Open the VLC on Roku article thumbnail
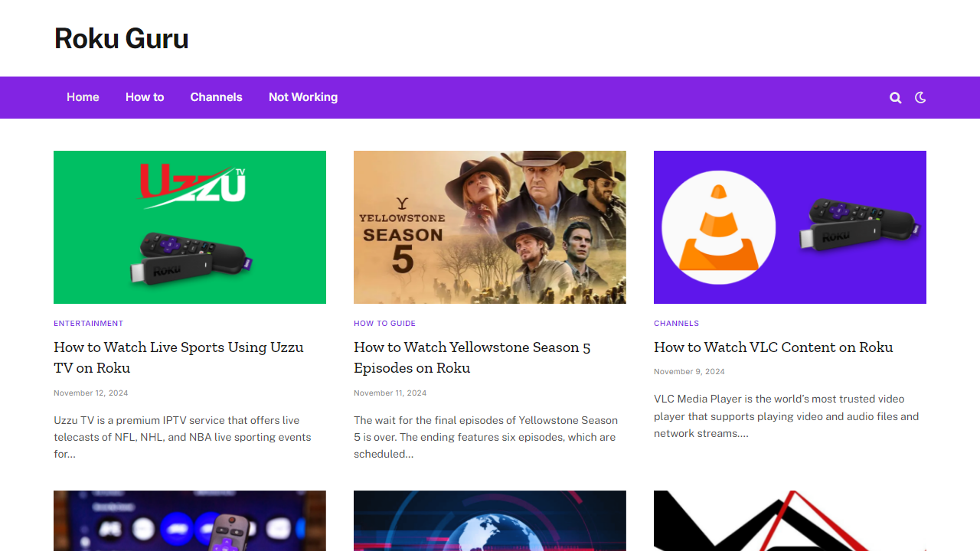Image resolution: width=980 pixels, height=551 pixels. 789,227
